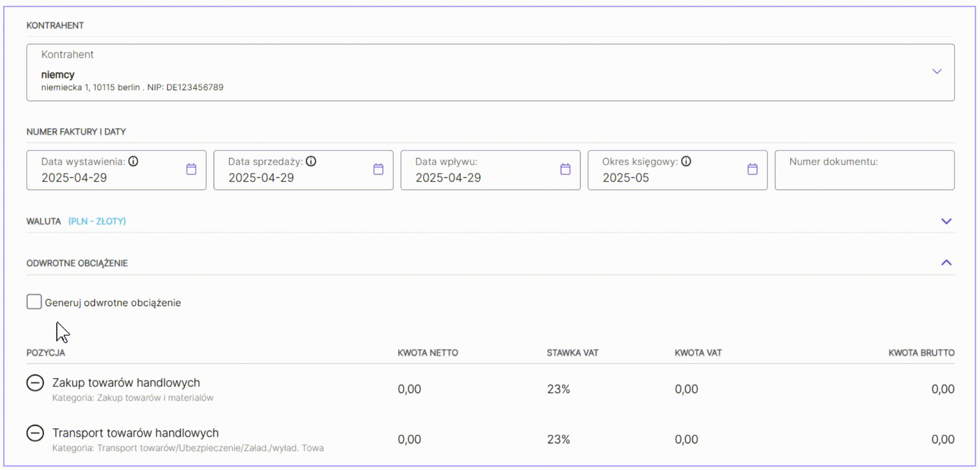
Task: Open calendar for Okres księgowy
Action: [x=753, y=169]
